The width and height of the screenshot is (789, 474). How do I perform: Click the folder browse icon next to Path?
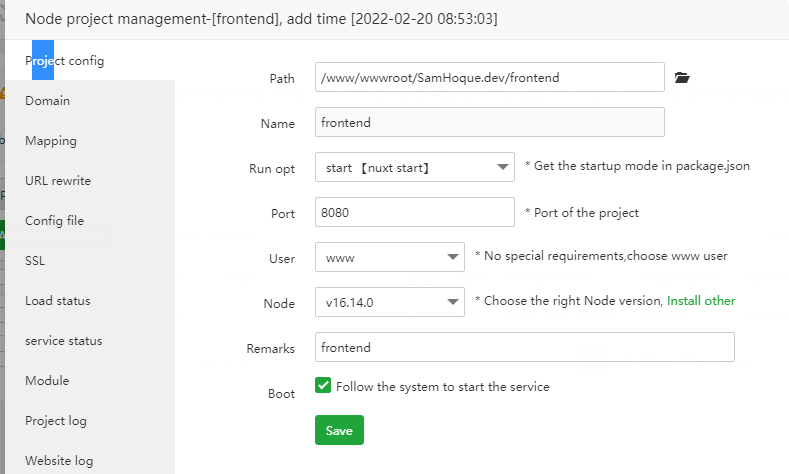tap(682, 78)
